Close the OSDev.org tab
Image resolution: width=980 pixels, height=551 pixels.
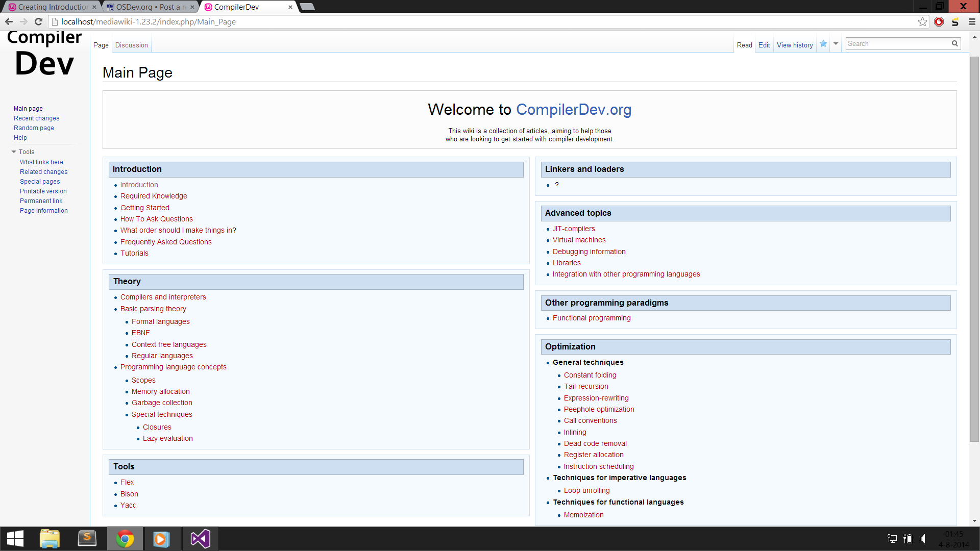(x=192, y=7)
